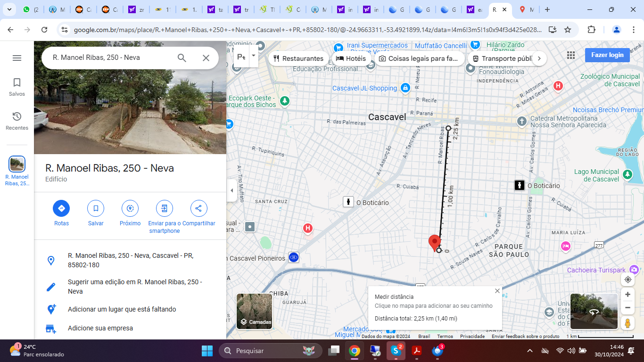Close the Medir distância popup
Viewport: 644px width, 362px height.
tap(497, 291)
